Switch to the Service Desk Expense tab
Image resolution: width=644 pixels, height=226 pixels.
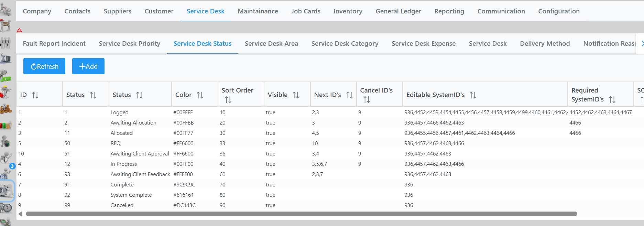click(x=424, y=44)
